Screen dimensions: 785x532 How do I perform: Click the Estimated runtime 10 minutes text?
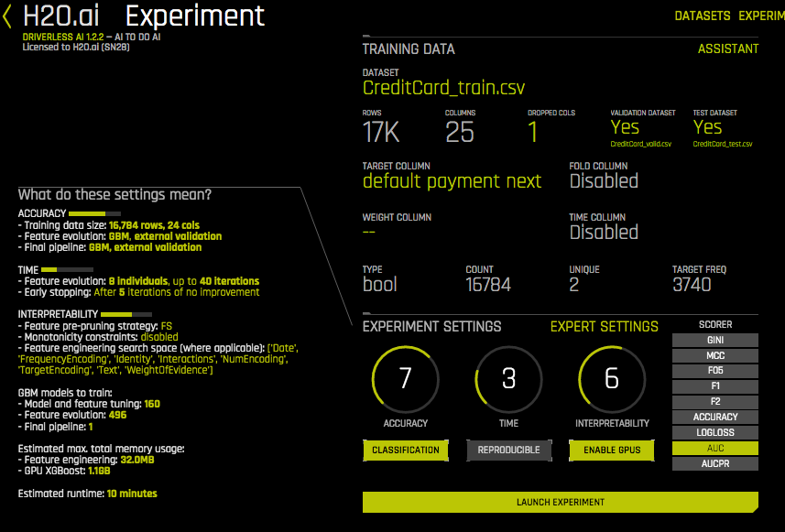pyautogui.click(x=88, y=494)
